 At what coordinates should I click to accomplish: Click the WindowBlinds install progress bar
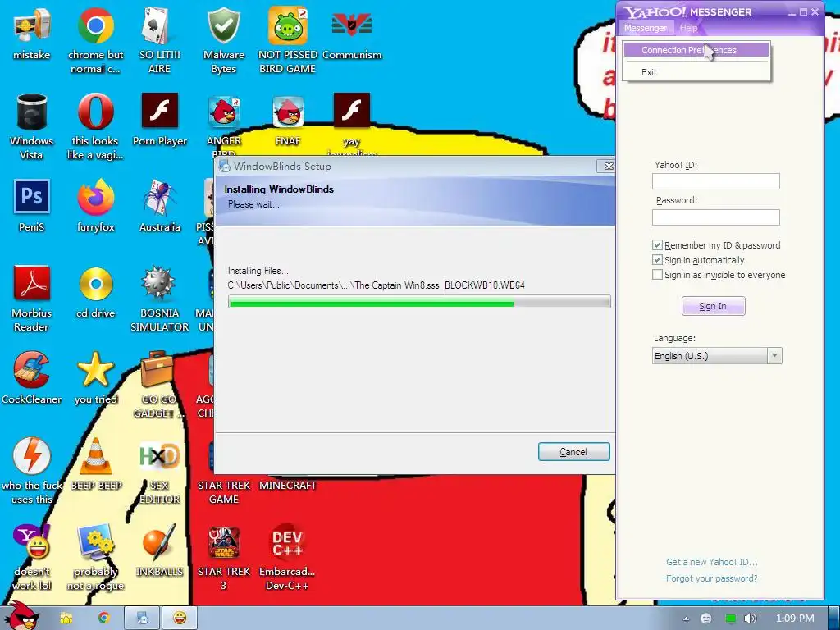419,304
